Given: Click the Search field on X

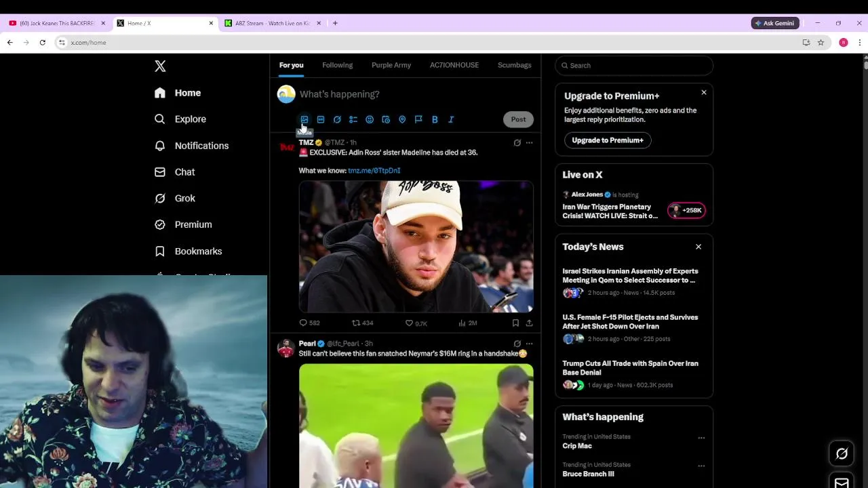Looking at the screenshot, I should 634,66.
